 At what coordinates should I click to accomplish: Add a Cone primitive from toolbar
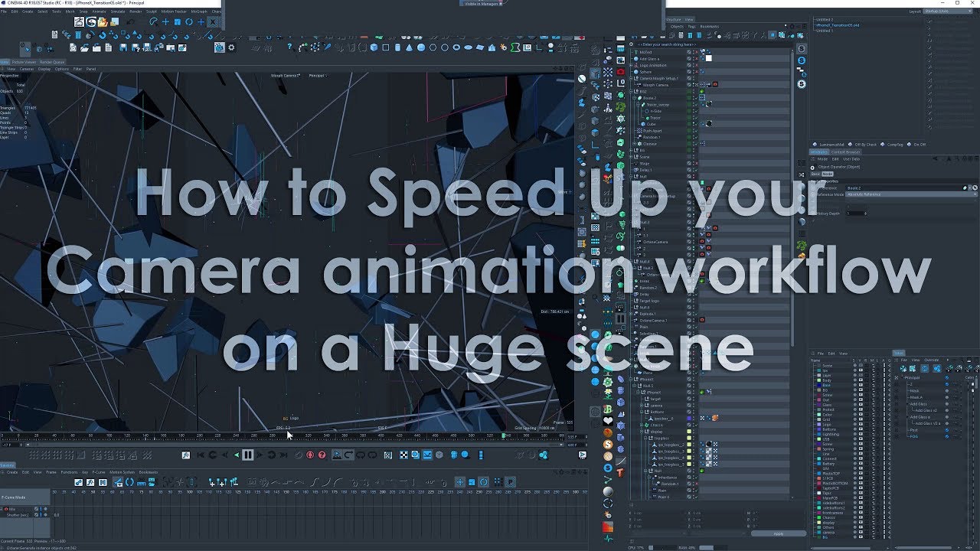click(410, 47)
